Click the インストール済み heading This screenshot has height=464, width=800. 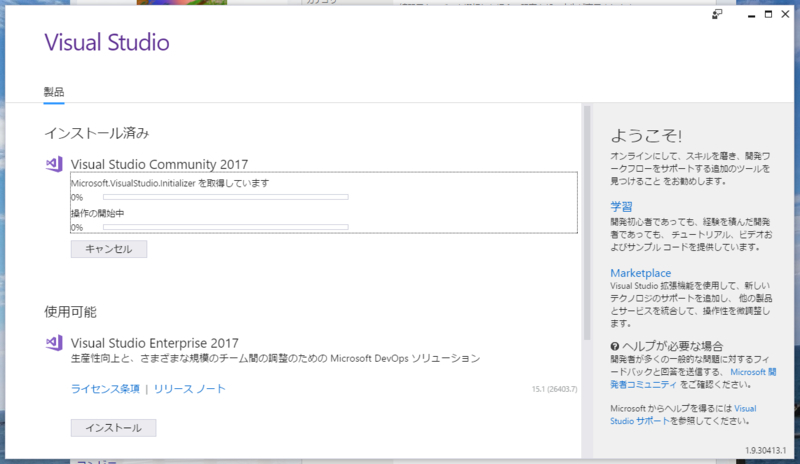pyautogui.click(x=96, y=133)
